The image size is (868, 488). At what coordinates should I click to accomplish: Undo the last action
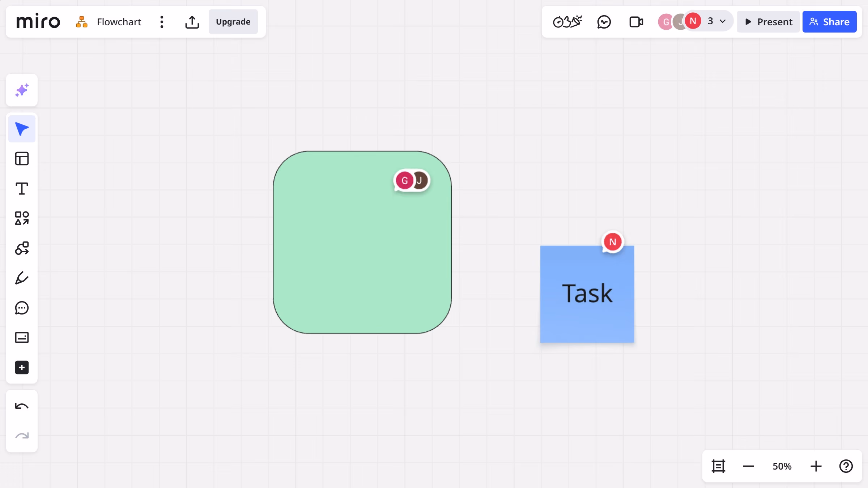point(22,406)
